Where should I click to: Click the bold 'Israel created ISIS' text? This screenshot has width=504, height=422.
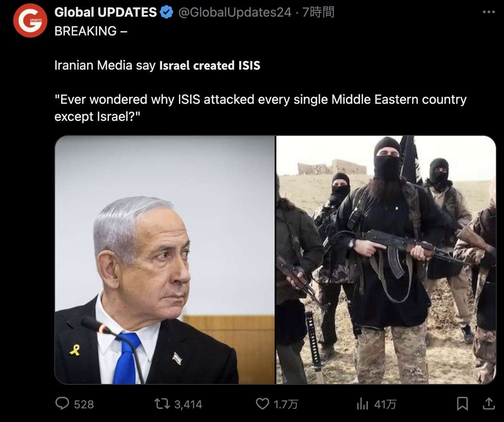pos(210,65)
